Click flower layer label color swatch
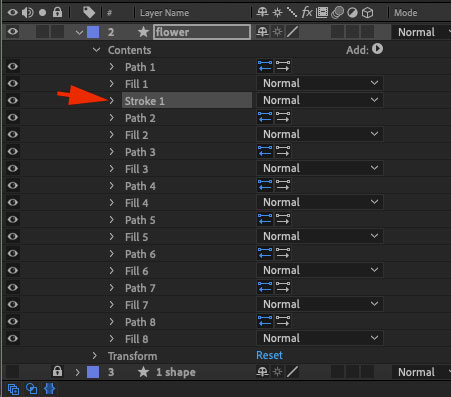Viewport: 451px width, 397px height. tap(93, 32)
